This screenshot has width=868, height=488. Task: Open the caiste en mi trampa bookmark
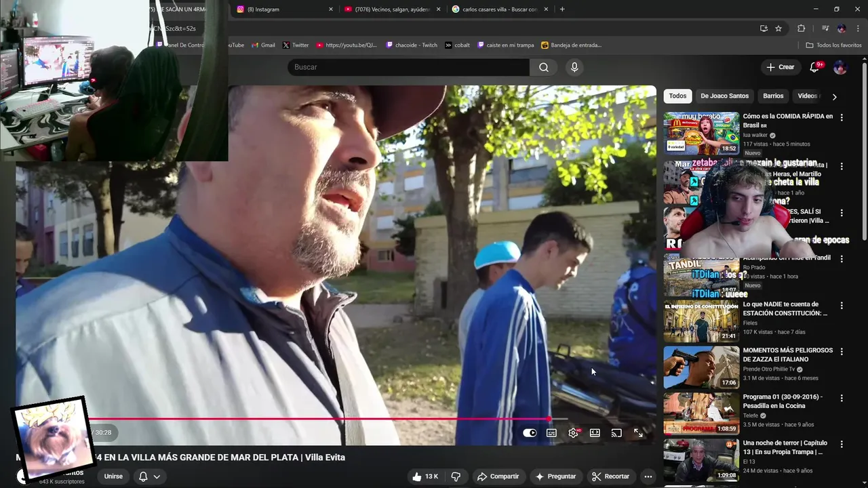pos(505,45)
